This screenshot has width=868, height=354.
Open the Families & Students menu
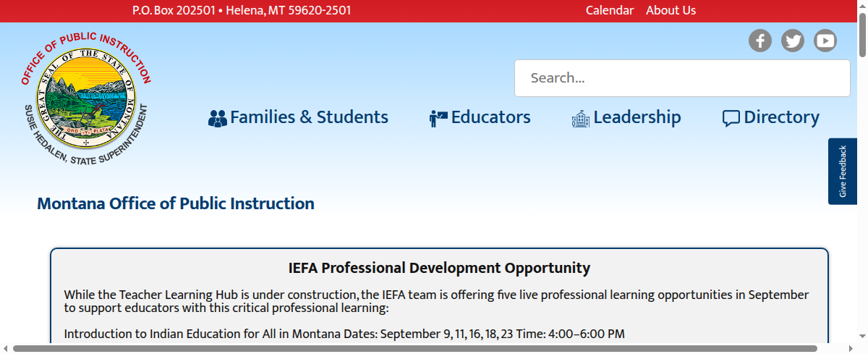[x=309, y=117]
